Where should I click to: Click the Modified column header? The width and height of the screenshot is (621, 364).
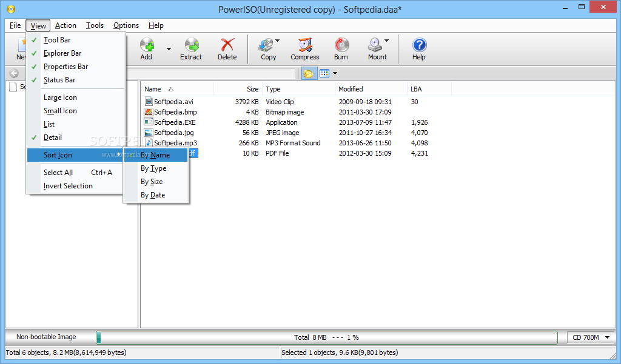(371, 89)
